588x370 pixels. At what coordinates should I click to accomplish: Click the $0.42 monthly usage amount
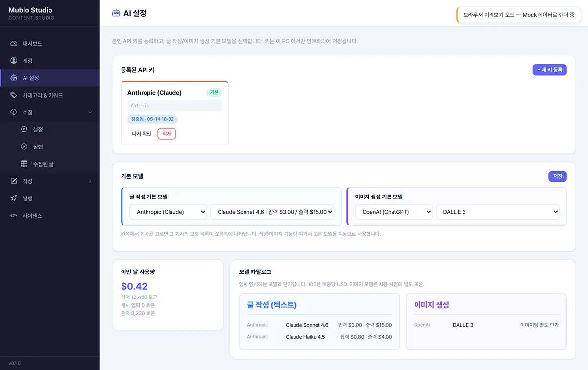point(134,286)
